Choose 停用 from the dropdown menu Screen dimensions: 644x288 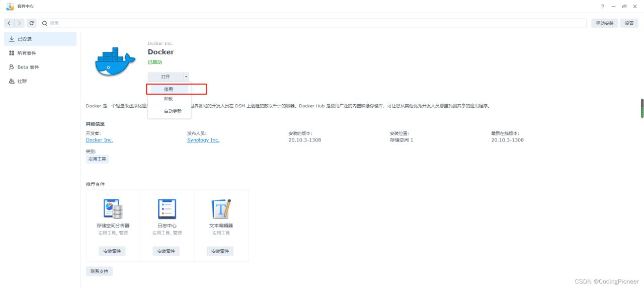pos(169,89)
